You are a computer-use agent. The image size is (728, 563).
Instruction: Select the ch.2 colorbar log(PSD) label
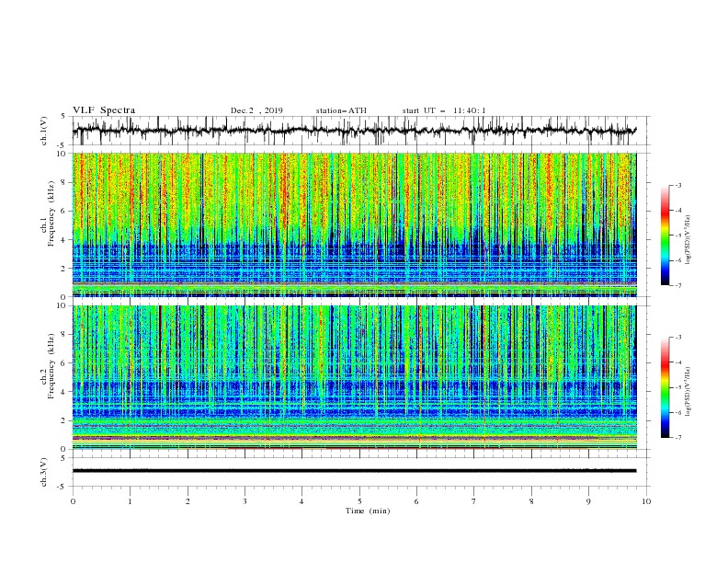click(688, 392)
